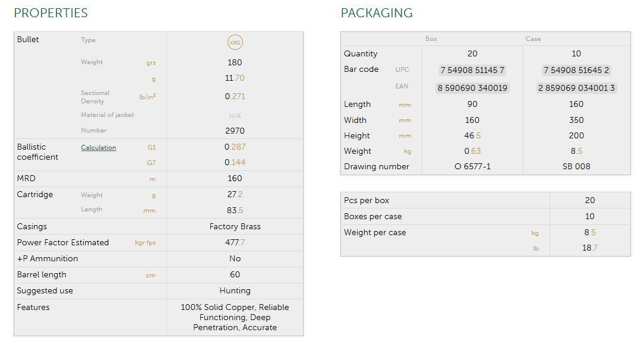Click the Factory Brass casings value
This screenshot has width=644, height=348.
(x=235, y=226)
